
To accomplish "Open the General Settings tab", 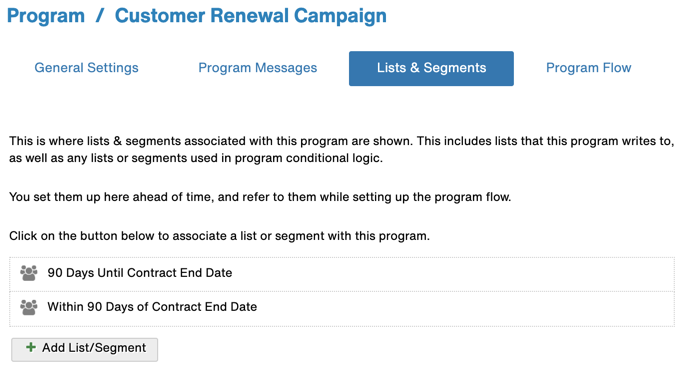I will point(87,68).
